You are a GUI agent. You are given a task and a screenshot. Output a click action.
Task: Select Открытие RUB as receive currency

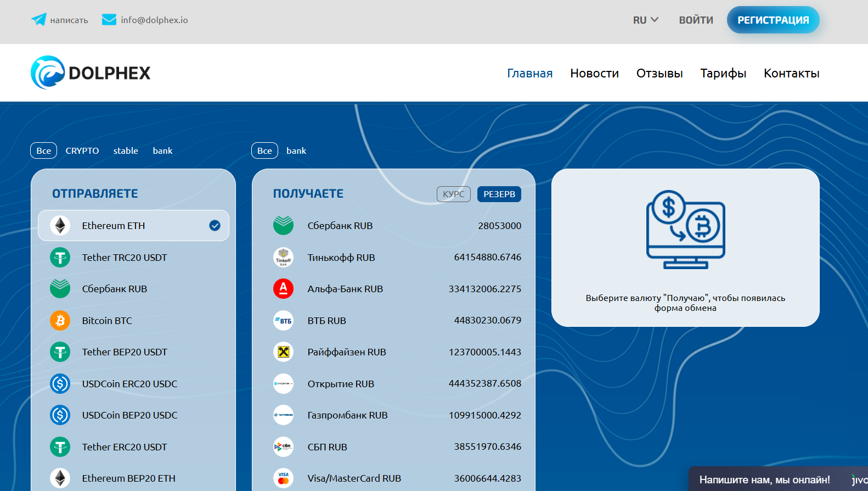pos(393,384)
